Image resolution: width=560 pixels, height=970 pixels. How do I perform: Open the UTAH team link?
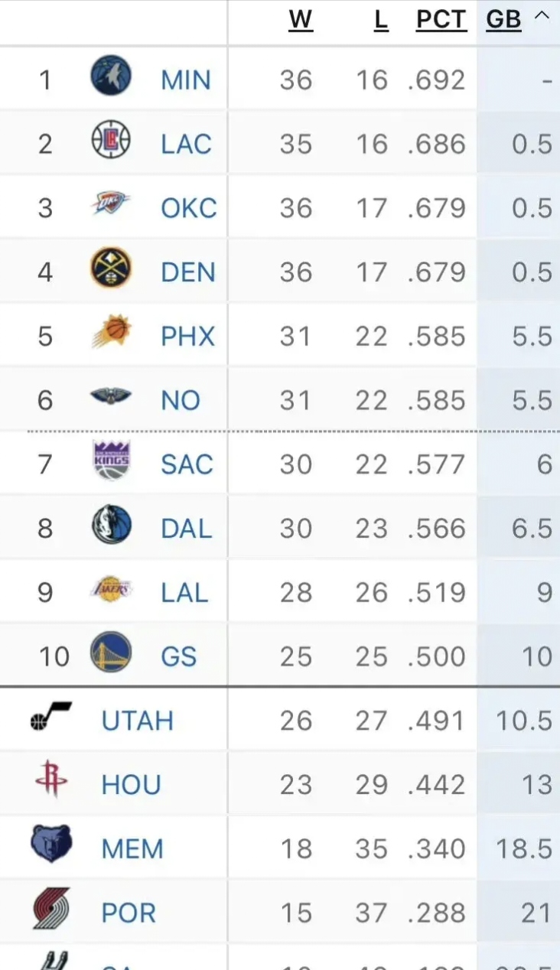138,721
